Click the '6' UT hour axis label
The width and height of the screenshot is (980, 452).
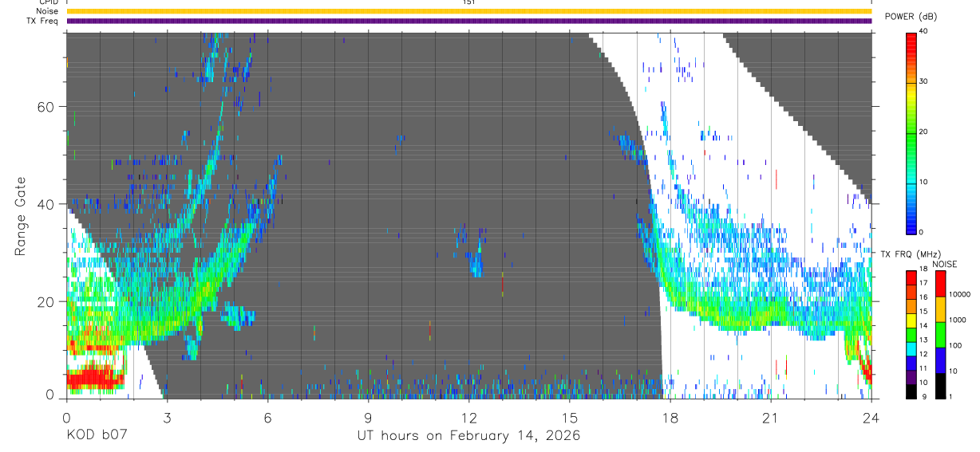pos(267,417)
